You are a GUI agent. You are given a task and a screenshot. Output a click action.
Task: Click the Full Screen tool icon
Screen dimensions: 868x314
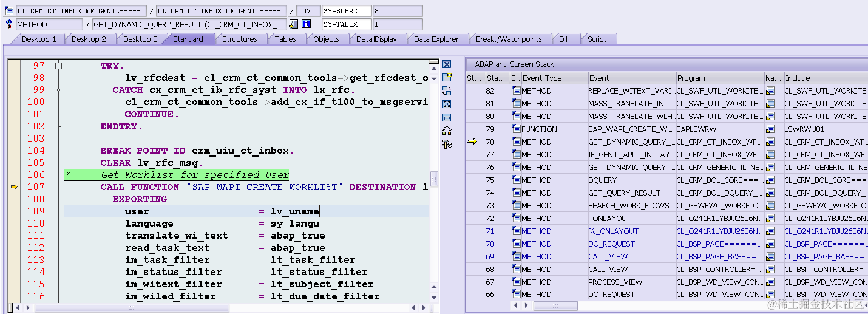447,104
